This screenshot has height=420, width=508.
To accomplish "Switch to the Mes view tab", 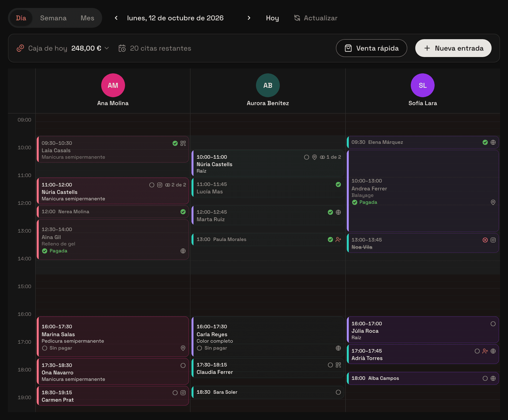I will (87, 18).
